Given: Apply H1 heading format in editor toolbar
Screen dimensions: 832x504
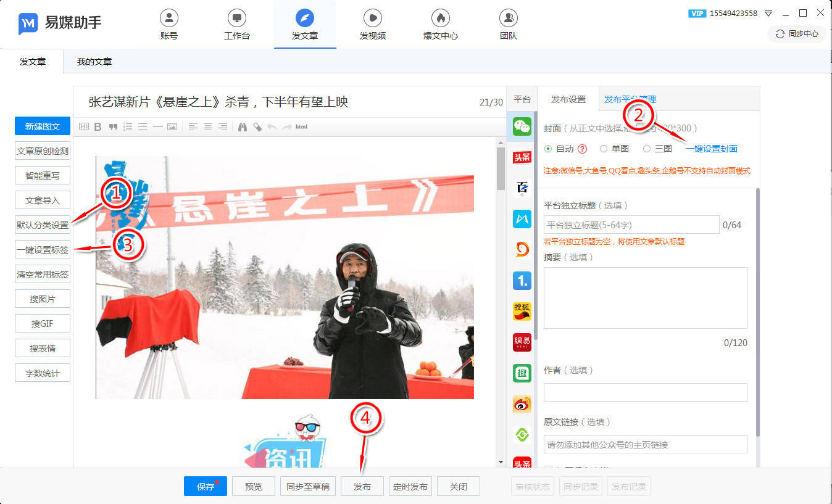Looking at the screenshot, I should tap(85, 127).
